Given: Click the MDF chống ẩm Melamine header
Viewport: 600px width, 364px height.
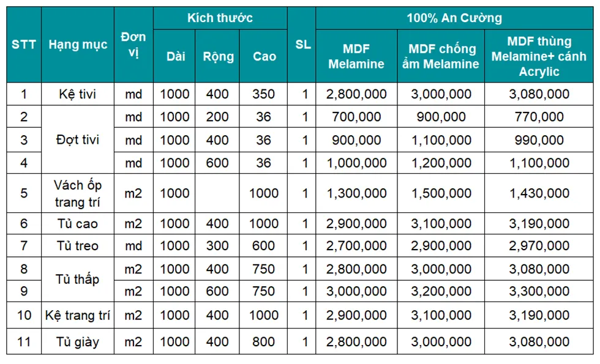Looking at the screenshot, I should 441,56.
